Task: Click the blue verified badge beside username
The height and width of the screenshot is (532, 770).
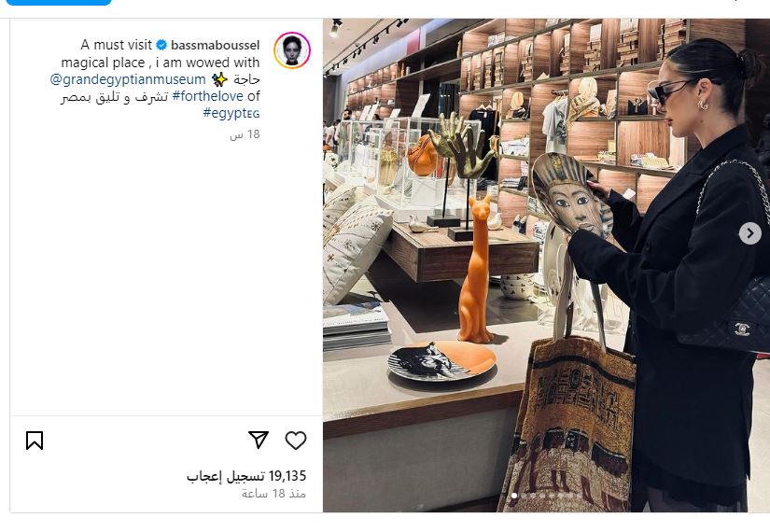Action: [x=161, y=45]
